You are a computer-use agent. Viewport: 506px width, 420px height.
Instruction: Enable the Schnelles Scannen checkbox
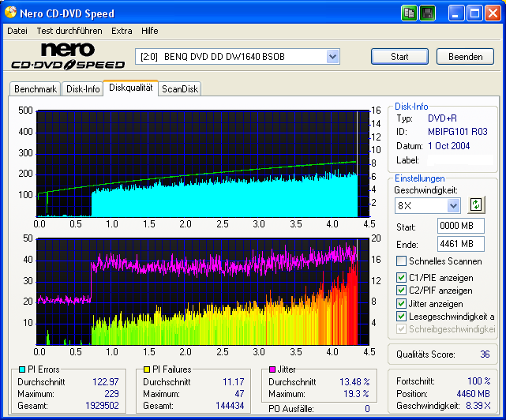[x=402, y=261]
